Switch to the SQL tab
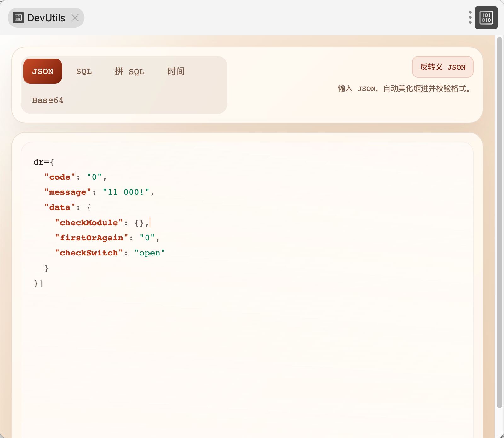504x438 pixels. [x=84, y=71]
